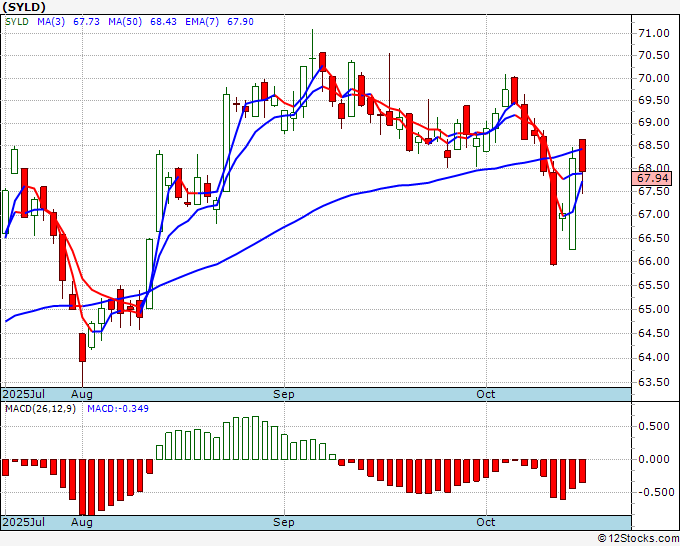Click the 67.00 price axis label
Screen dimensions: 680x546
654,215
